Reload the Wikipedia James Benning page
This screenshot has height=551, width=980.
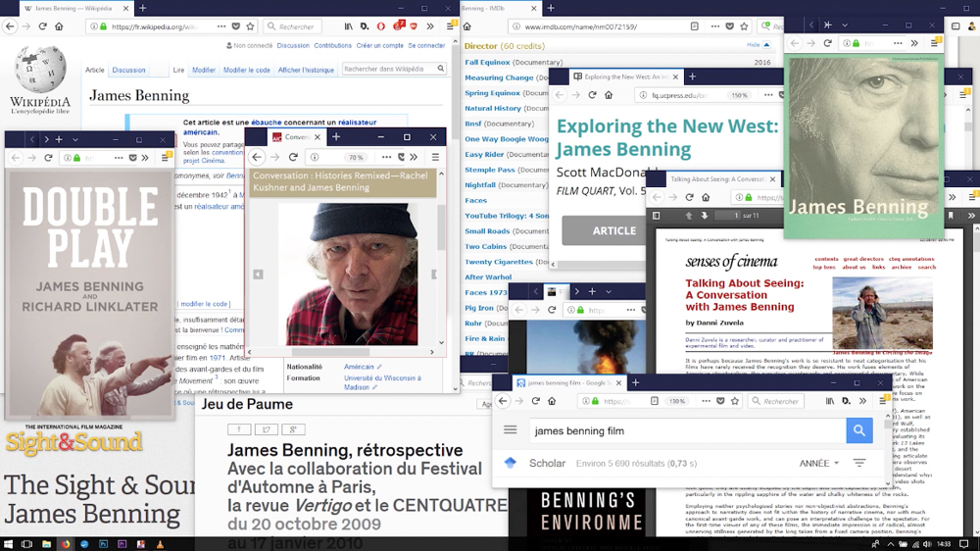42,26
